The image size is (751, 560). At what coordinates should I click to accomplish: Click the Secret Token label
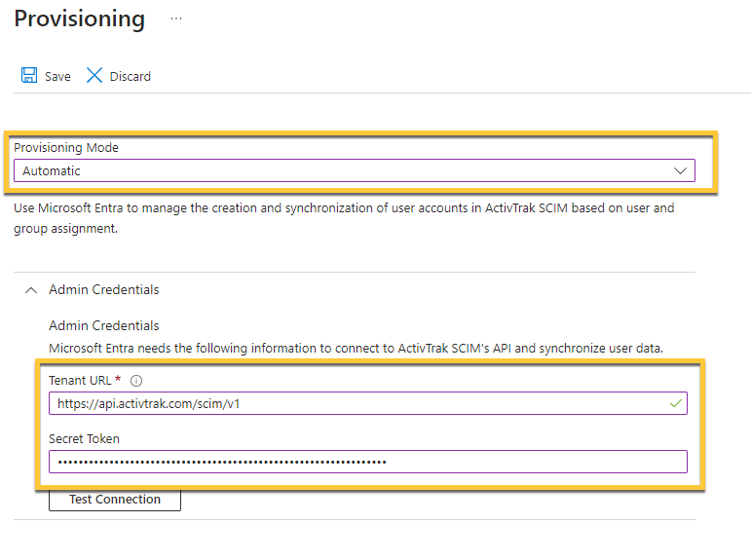85,439
